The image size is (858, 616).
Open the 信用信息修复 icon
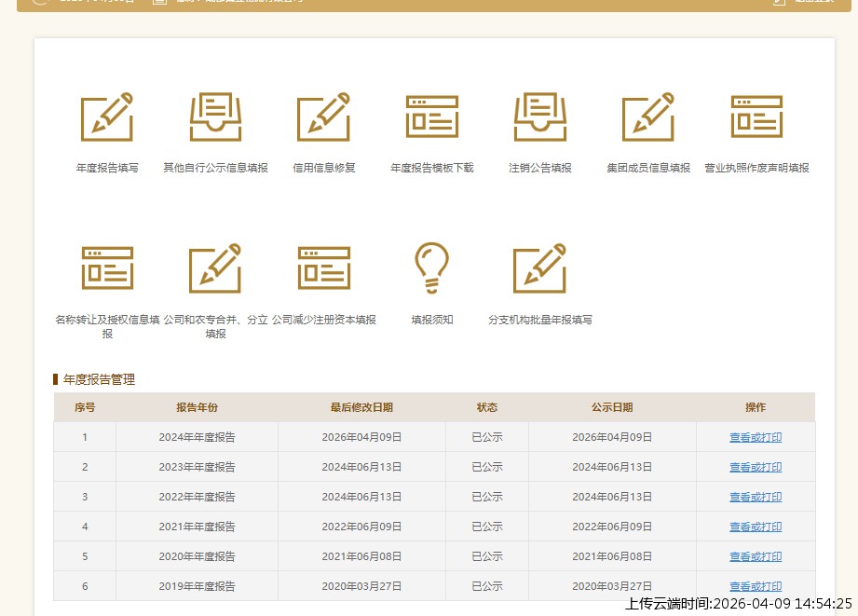coord(323,117)
